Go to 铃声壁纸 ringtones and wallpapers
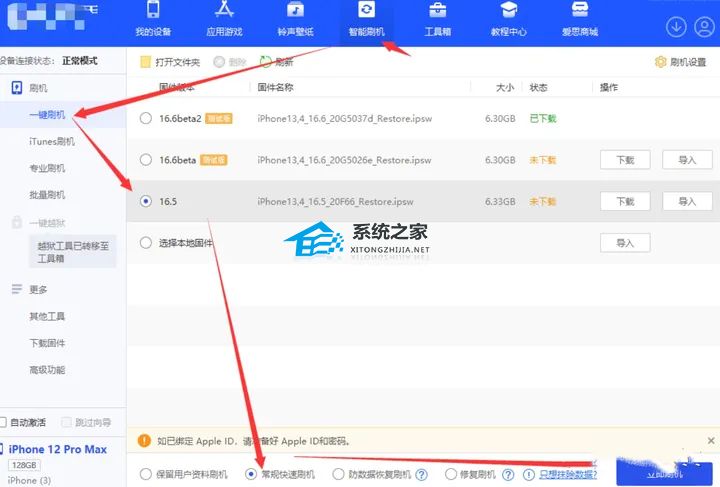 click(295, 19)
